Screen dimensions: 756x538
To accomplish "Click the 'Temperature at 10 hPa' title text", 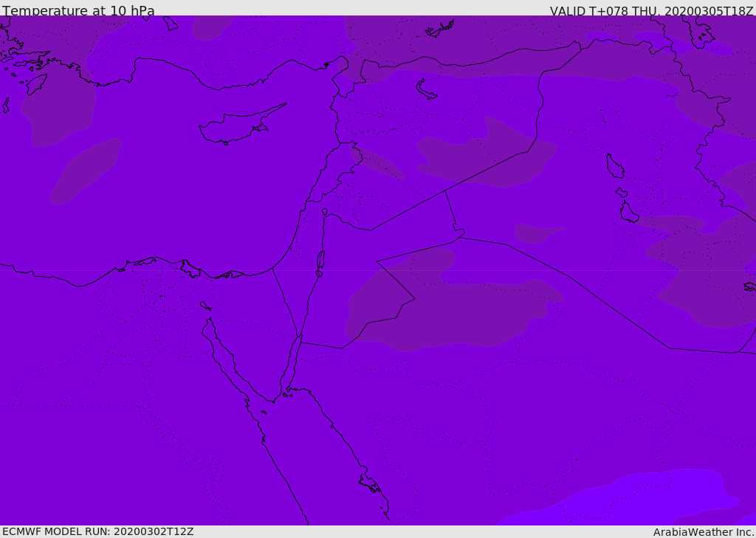I will click(x=78, y=10).
